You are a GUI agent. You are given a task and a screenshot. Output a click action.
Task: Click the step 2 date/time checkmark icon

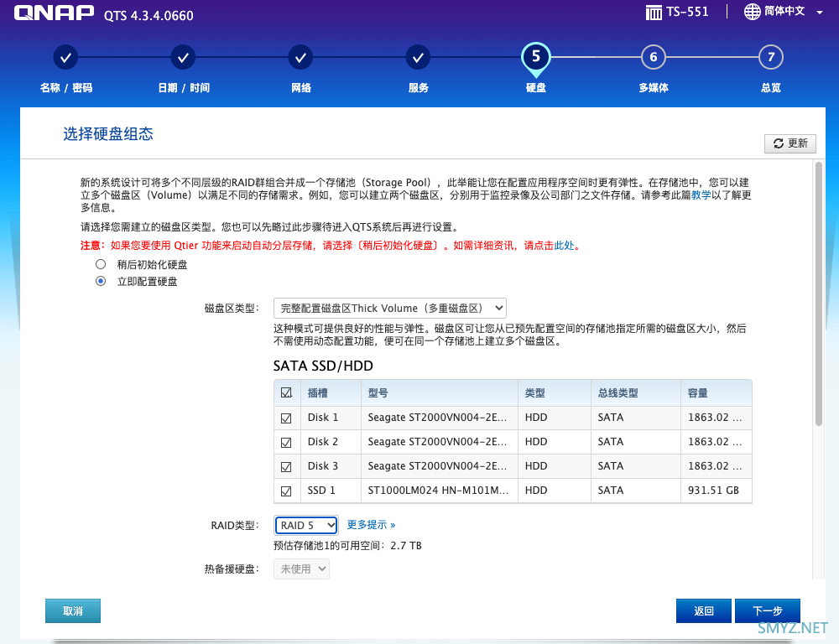[184, 57]
